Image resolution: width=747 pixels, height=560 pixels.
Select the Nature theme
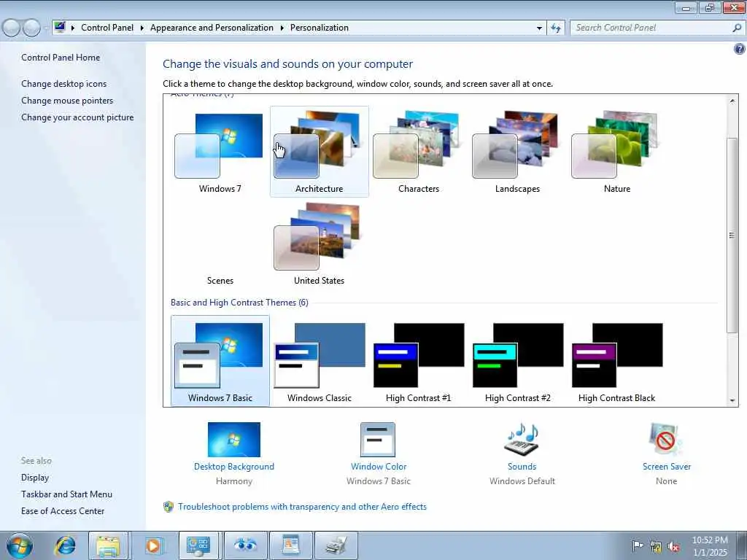click(x=617, y=152)
